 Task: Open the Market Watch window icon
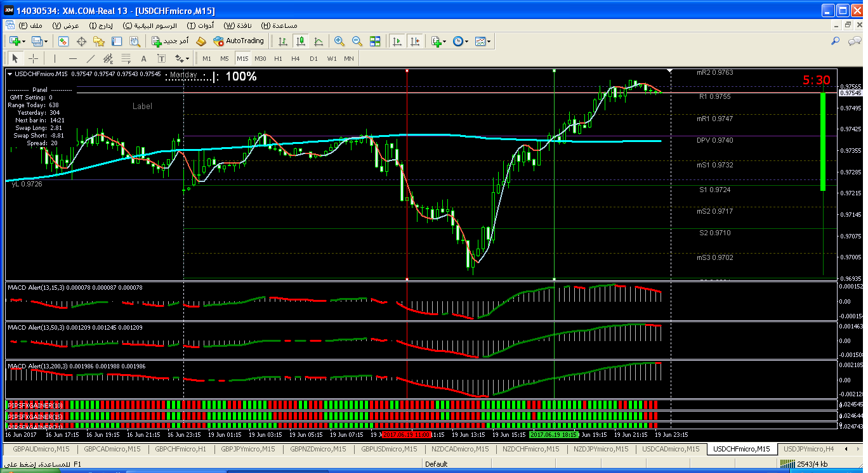[63, 41]
